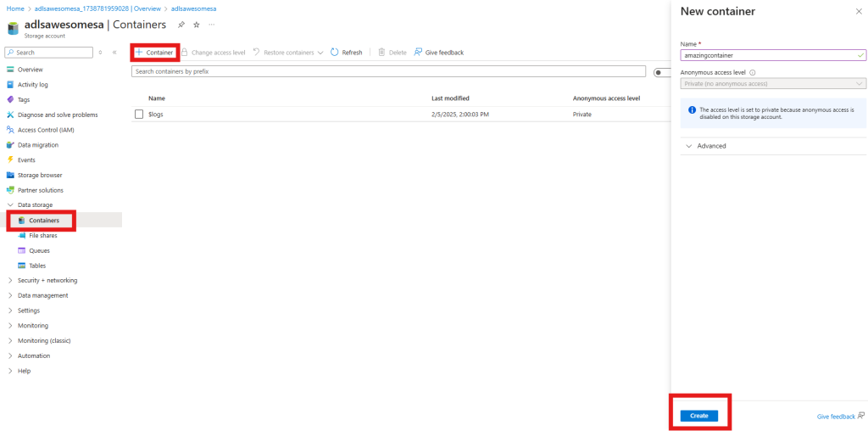Viewport: 868px width, 431px height.
Task: Expand the Help section
Action: click(x=10, y=371)
